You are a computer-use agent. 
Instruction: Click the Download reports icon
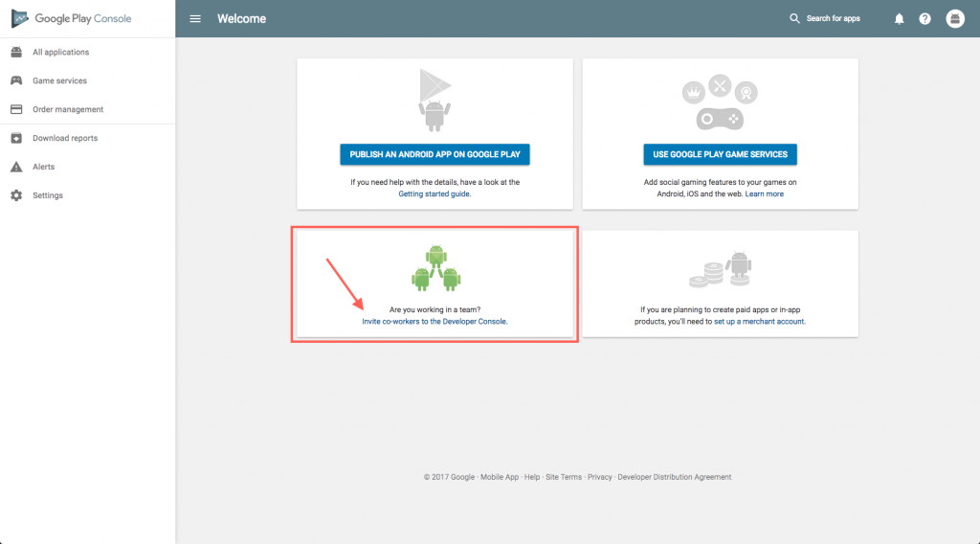[16, 138]
